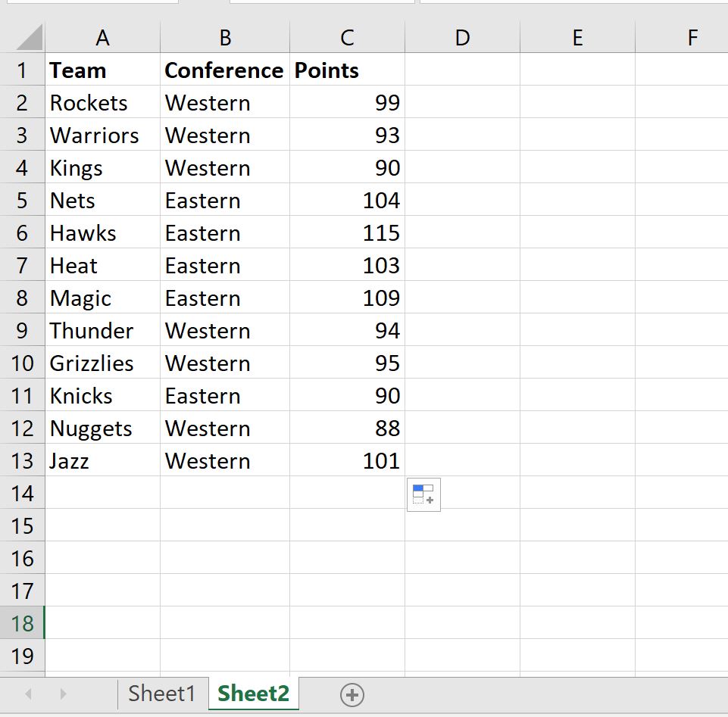Select the cell containing Hawks points 115
728x717 pixels.
pyautogui.click(x=346, y=232)
